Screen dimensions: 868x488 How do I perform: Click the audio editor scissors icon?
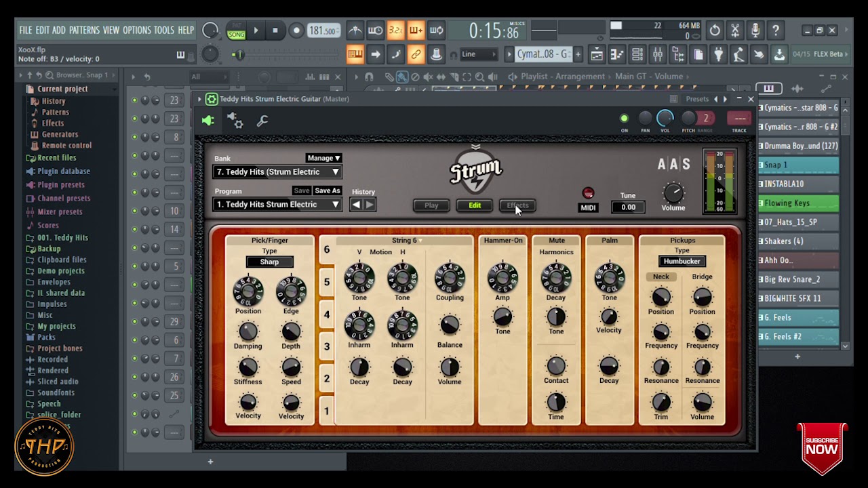tap(735, 30)
